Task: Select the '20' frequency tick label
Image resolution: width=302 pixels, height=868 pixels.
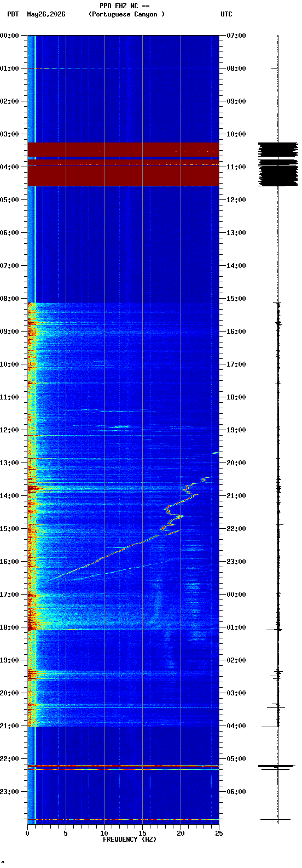Action: [181, 833]
